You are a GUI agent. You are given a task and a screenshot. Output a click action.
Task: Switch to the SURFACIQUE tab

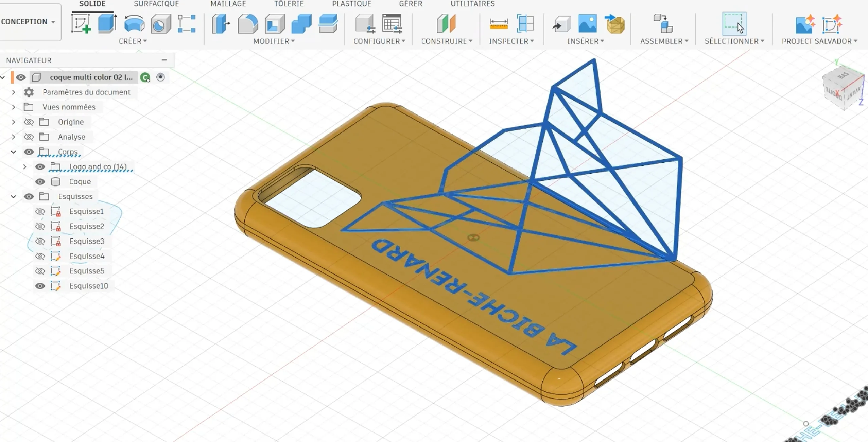(157, 4)
